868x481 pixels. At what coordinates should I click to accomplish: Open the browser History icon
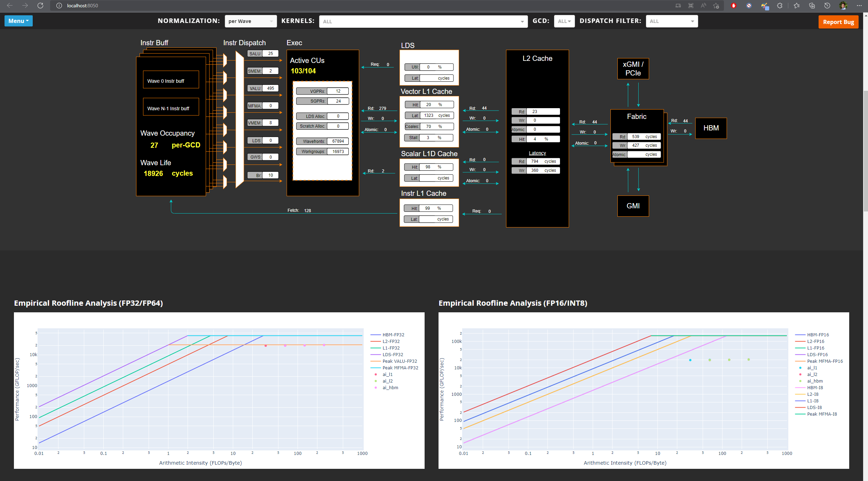pos(827,6)
